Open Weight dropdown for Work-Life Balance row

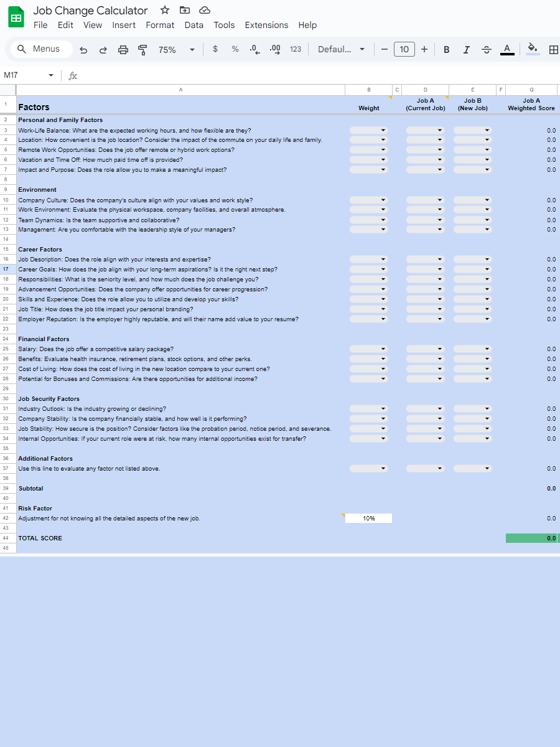(368, 130)
